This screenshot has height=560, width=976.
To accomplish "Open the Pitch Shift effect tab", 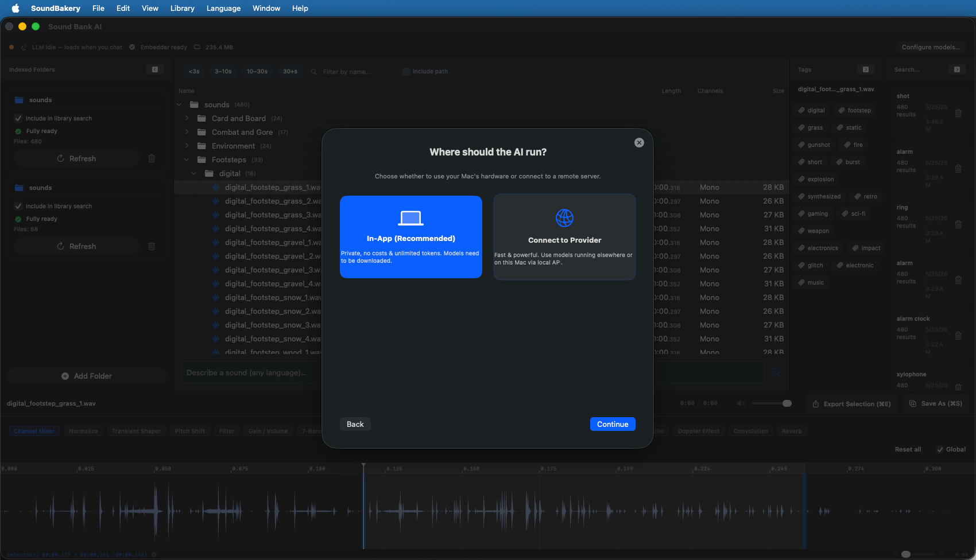I will tap(190, 431).
